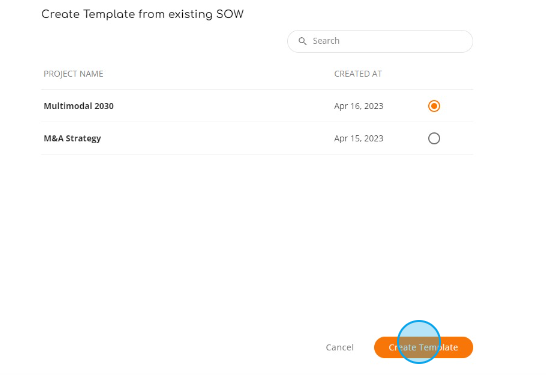Sort by the CREATED AT column header
This screenshot has height=383, width=546.
pyautogui.click(x=358, y=74)
